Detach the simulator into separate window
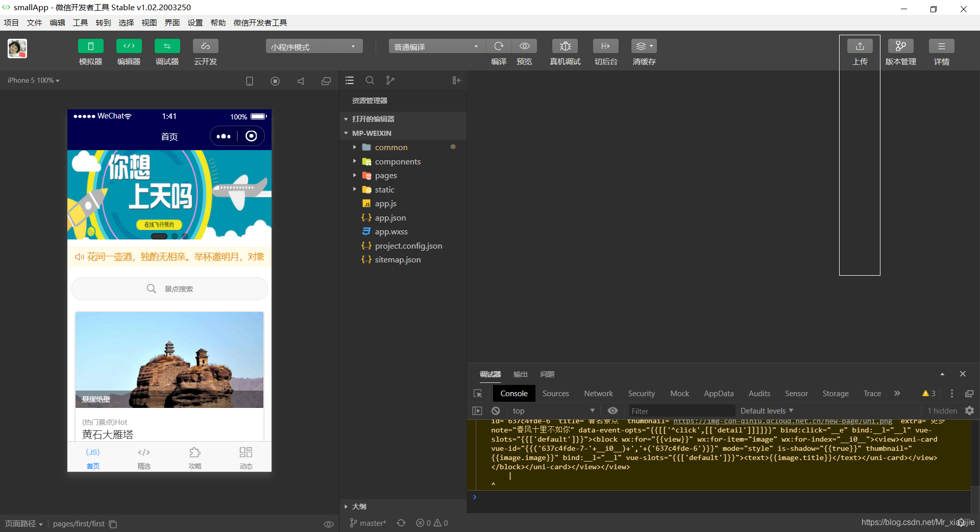Image resolution: width=980 pixels, height=532 pixels. point(326,81)
